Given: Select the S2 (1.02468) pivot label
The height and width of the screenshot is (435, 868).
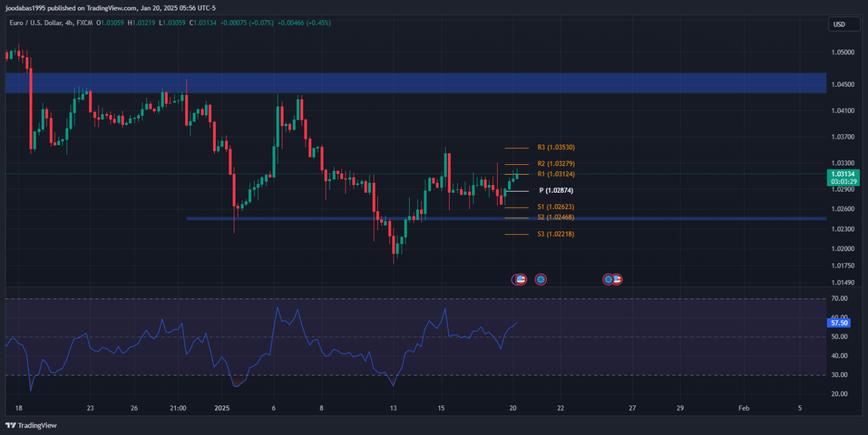Looking at the screenshot, I should [556, 217].
